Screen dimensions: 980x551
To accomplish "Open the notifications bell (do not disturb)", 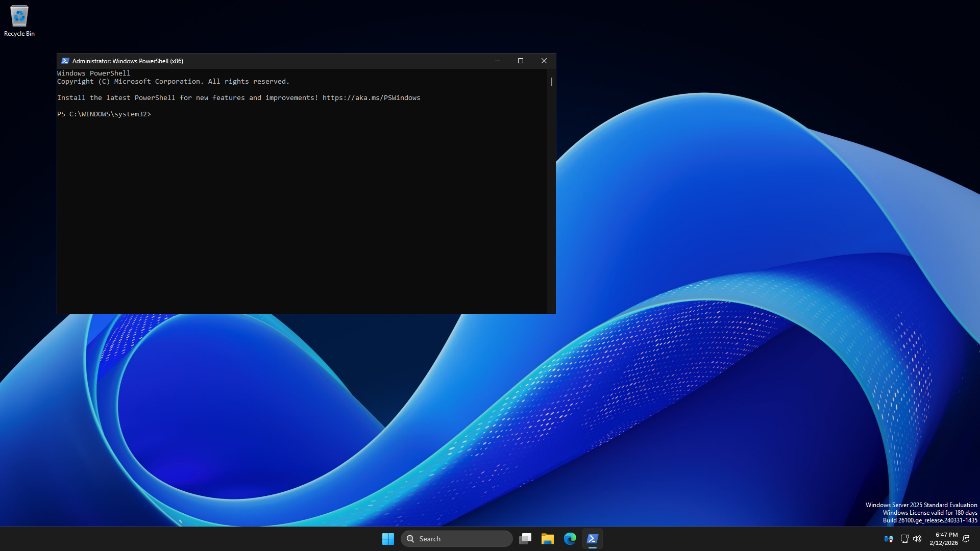I will pos(966,539).
